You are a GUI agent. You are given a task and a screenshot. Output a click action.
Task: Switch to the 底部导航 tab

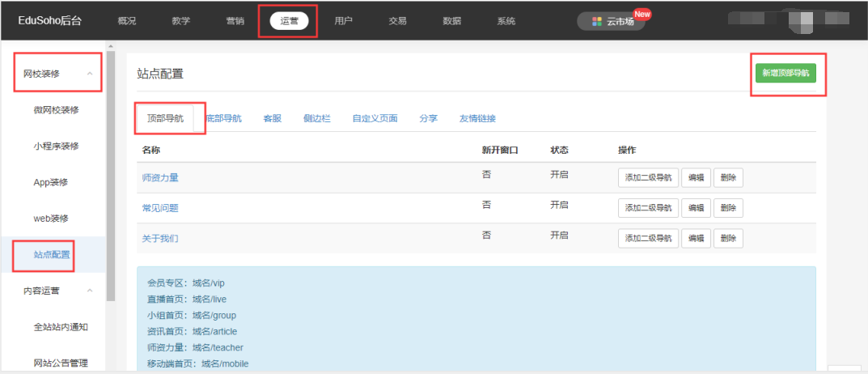click(x=224, y=118)
